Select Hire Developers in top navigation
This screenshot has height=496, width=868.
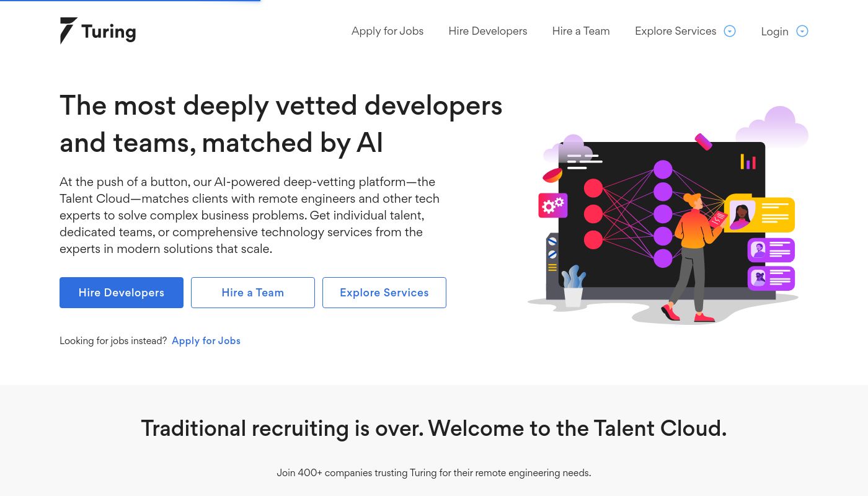(488, 31)
